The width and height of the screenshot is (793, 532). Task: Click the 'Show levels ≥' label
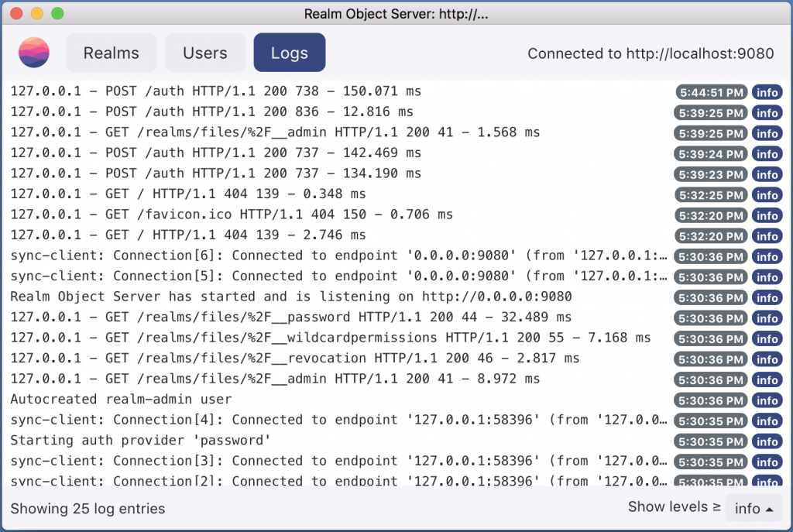click(x=674, y=506)
